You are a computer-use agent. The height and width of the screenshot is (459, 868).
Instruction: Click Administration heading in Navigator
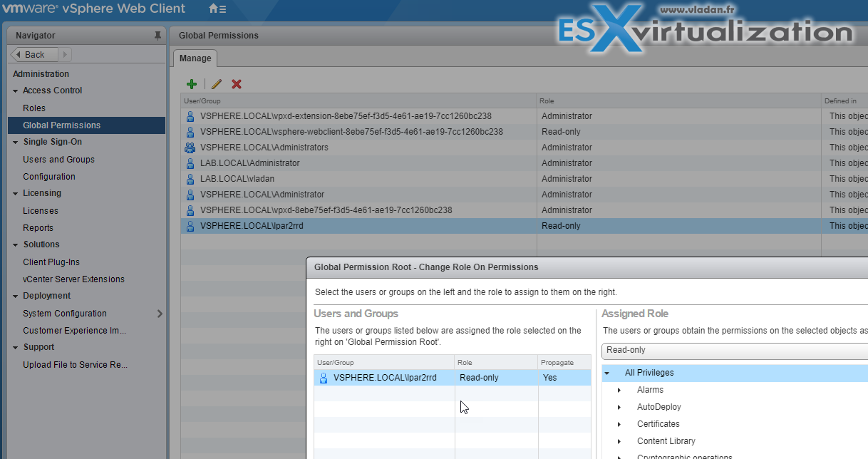pyautogui.click(x=41, y=74)
